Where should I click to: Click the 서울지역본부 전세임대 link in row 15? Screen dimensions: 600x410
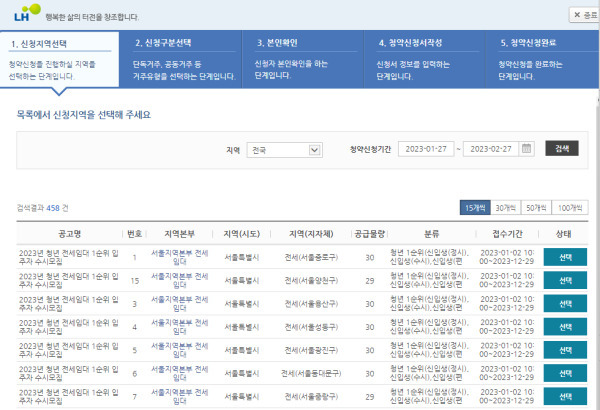(179, 281)
